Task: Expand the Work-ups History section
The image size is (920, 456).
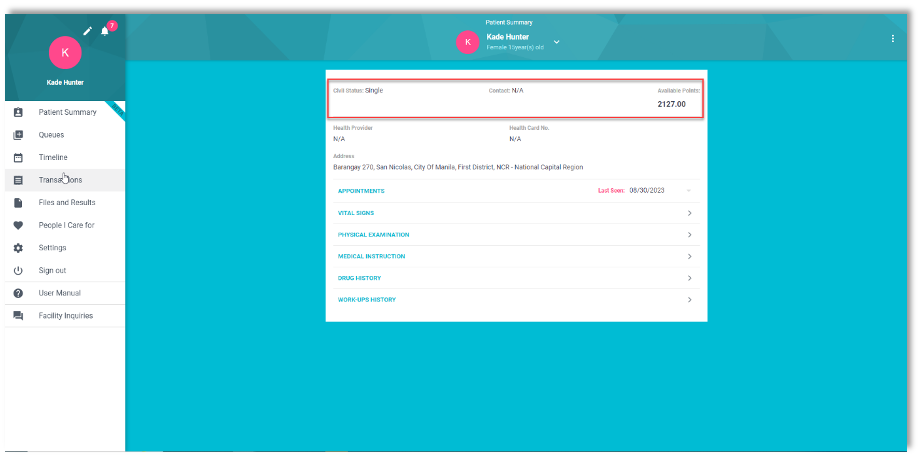Action: 690,300
